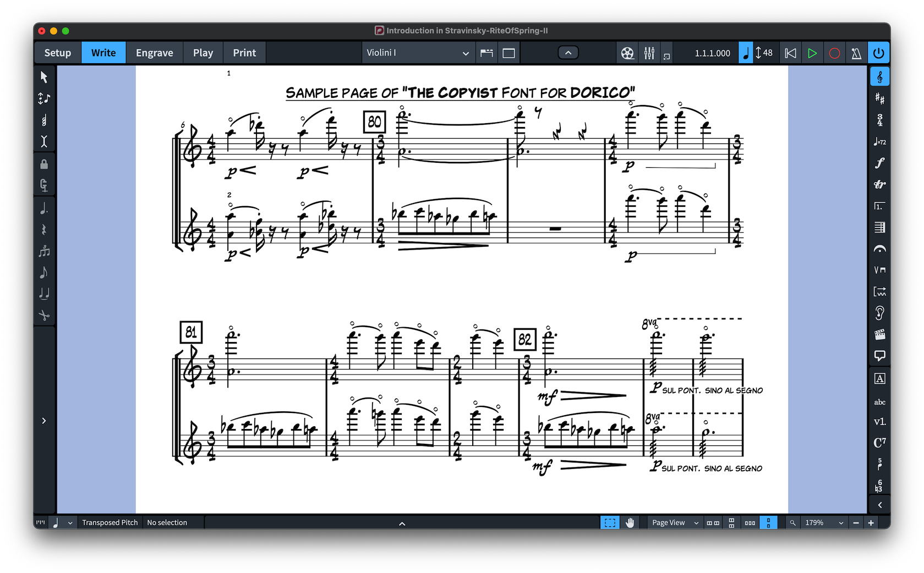Image resolution: width=924 pixels, height=573 pixels.
Task: Open the Comments panel
Action: click(x=879, y=356)
